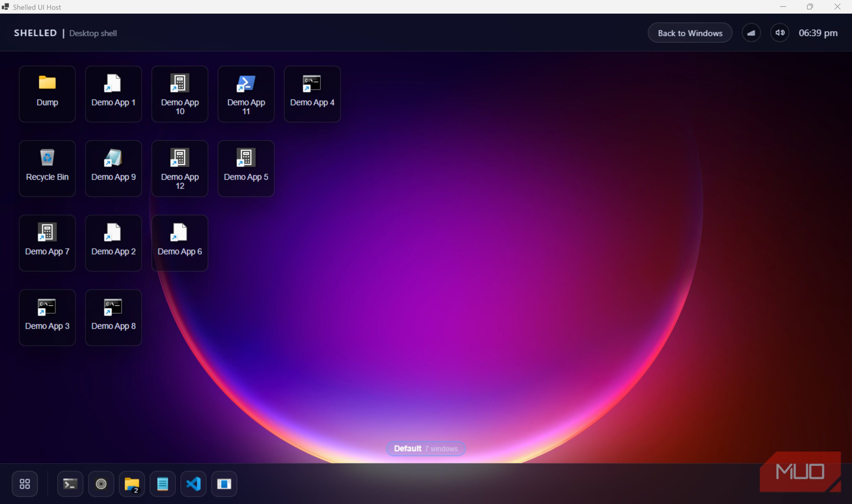Launch Visual Studio Code from taskbar
Screen dimensions: 852x504
(193, 484)
